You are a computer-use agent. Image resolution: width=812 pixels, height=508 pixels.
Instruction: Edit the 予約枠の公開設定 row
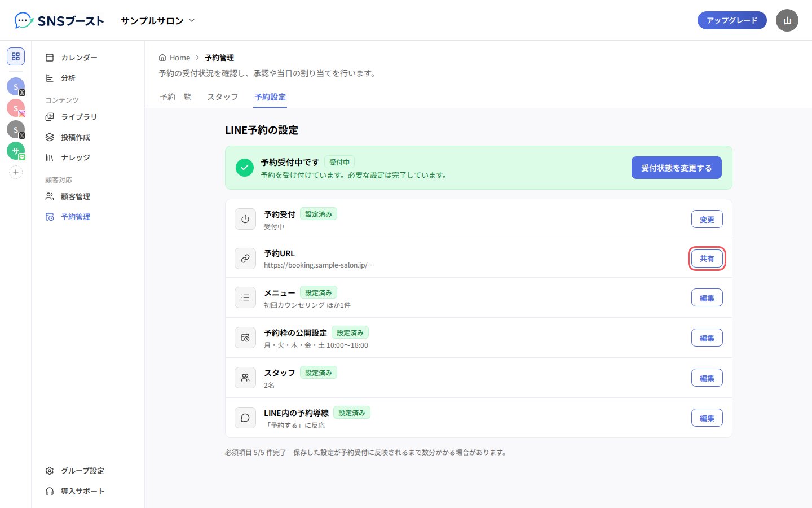click(707, 338)
